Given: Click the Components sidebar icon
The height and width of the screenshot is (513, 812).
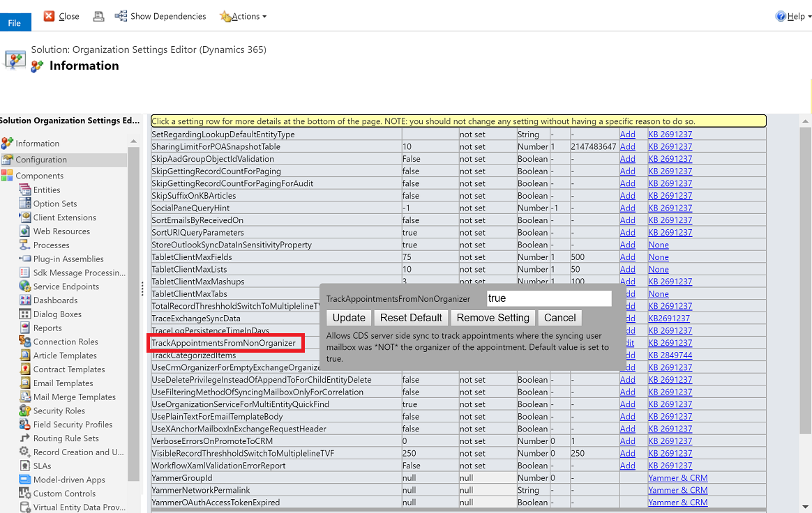Looking at the screenshot, I should pyautogui.click(x=7, y=176).
